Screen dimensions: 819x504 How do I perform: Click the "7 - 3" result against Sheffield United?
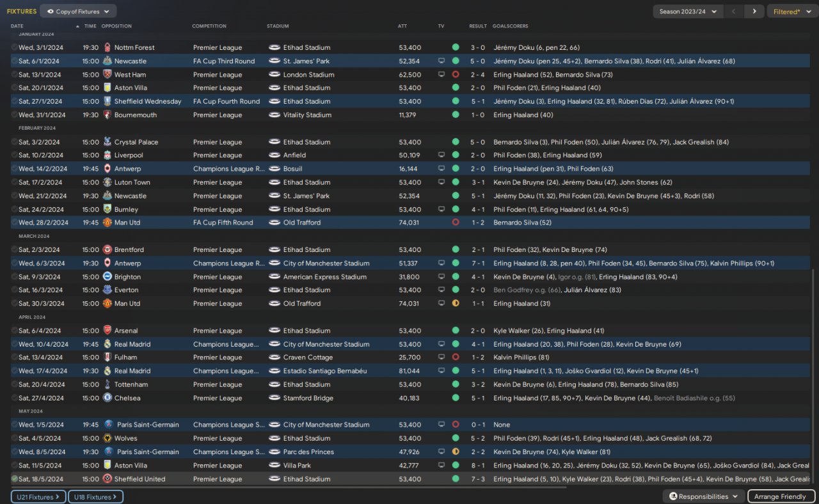tap(478, 479)
